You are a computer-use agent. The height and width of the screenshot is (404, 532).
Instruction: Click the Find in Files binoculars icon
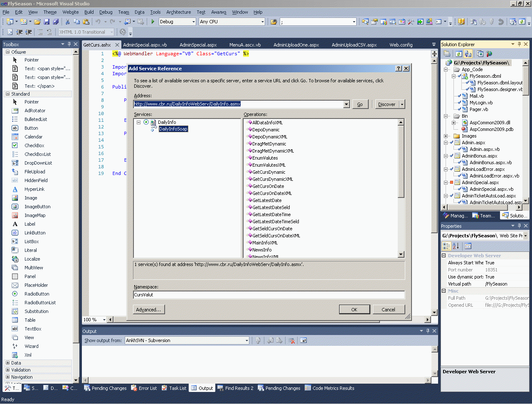point(273,22)
